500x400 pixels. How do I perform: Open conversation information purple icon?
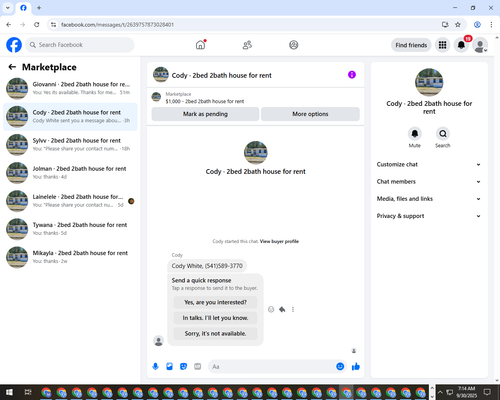(352, 75)
